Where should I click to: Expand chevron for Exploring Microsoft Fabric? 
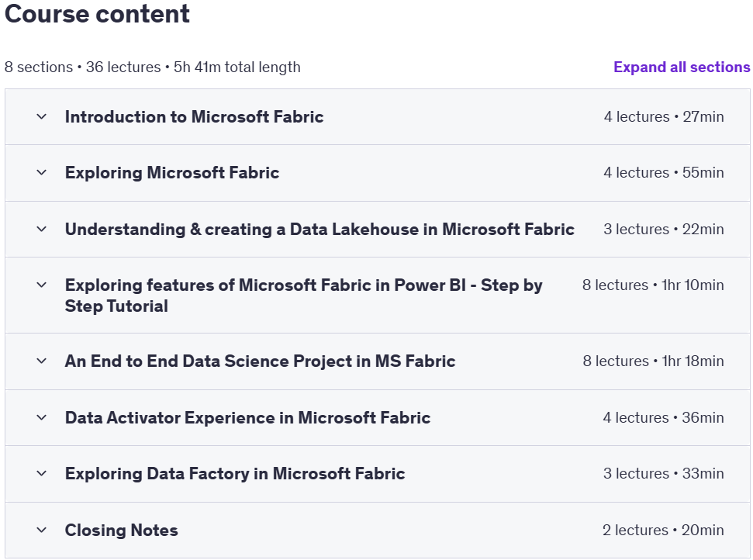point(42,172)
